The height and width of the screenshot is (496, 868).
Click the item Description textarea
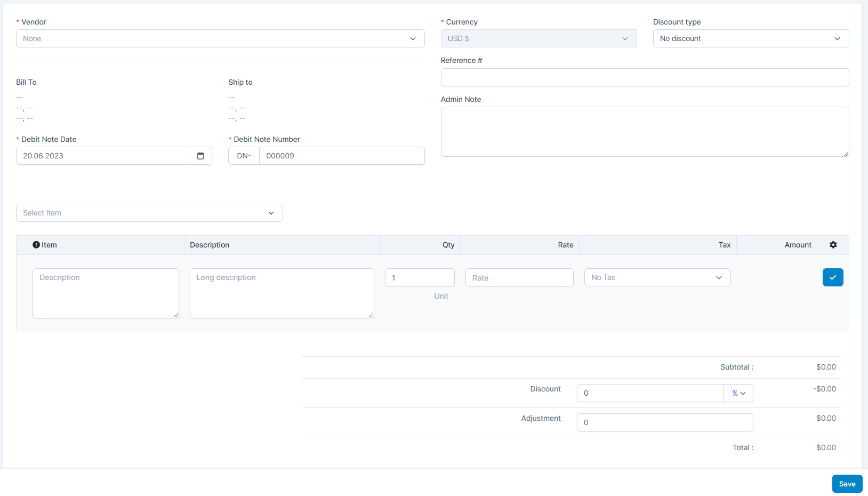coord(106,293)
